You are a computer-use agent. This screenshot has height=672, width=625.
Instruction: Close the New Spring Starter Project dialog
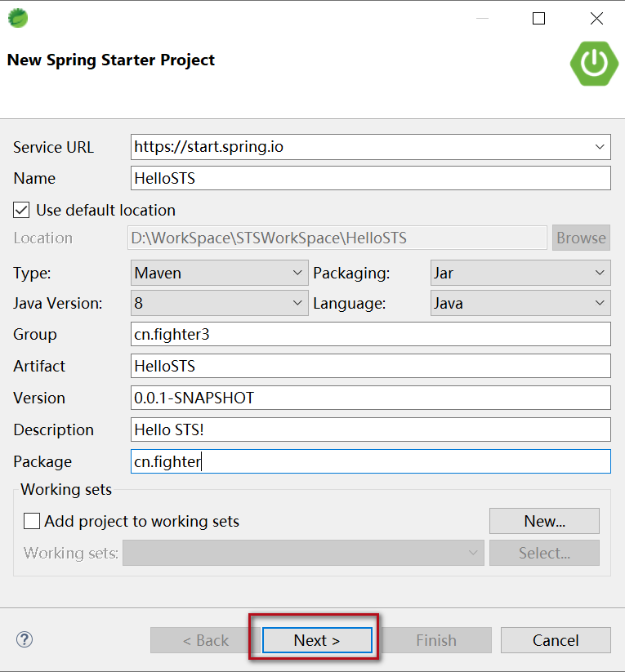coord(596,18)
